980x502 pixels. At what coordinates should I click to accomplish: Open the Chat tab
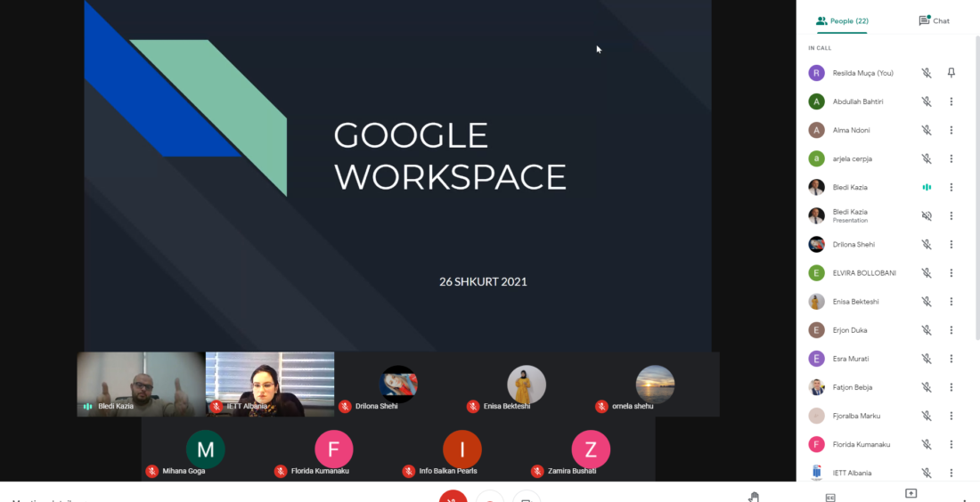pyautogui.click(x=934, y=20)
